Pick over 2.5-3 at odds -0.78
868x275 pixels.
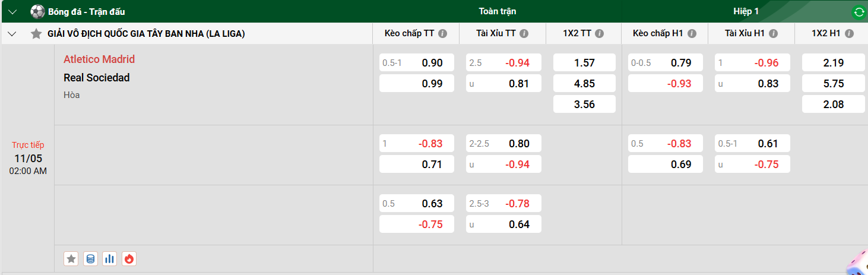pyautogui.click(x=503, y=203)
